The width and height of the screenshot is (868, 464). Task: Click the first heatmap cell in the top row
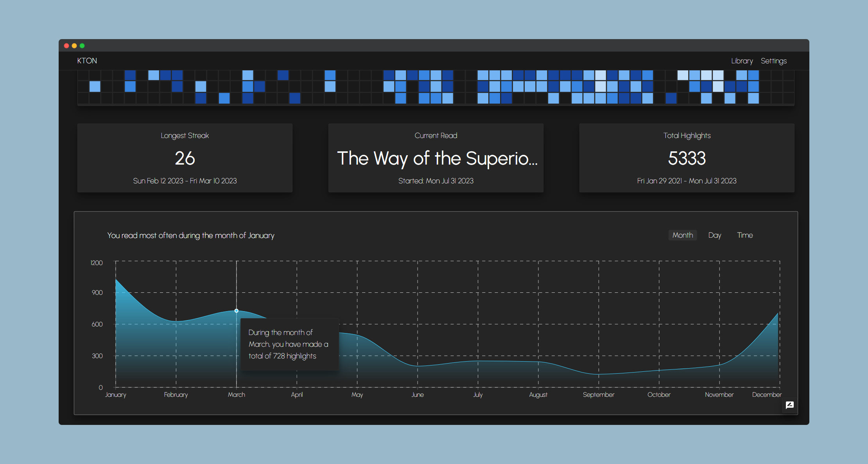pyautogui.click(x=83, y=75)
